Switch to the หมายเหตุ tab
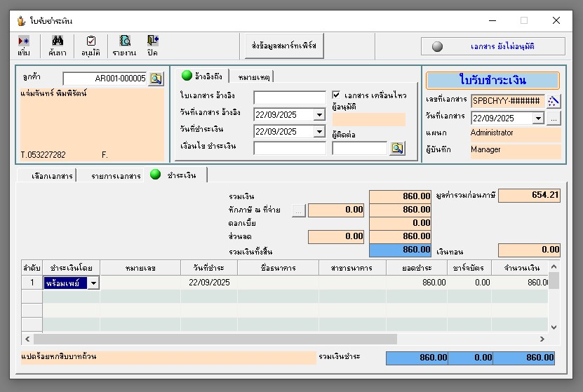 253,76
